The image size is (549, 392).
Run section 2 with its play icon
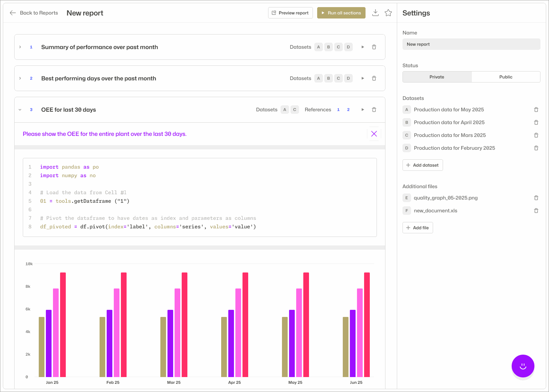coord(363,78)
